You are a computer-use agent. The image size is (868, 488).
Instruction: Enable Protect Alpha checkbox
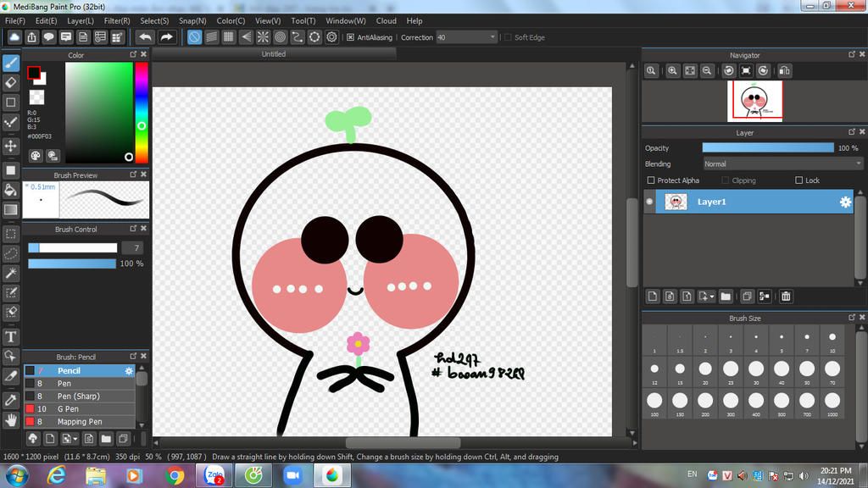[651, 180]
